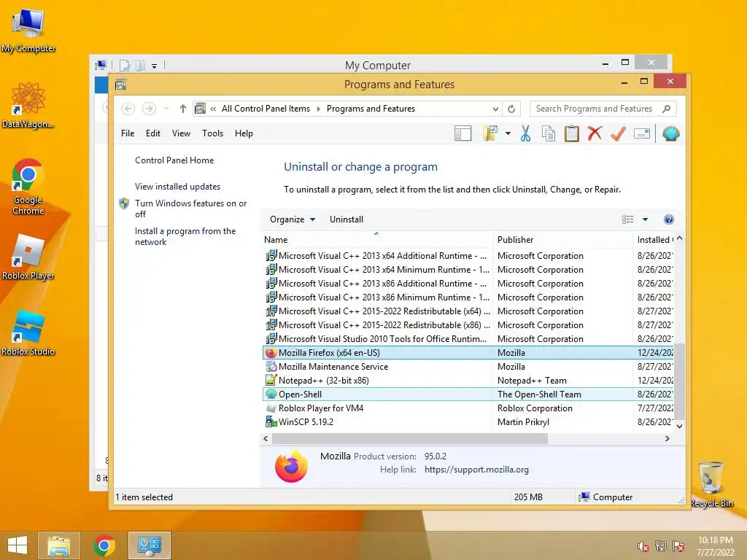Click the Windows Start button
The height and width of the screenshot is (560, 747).
coord(18,545)
